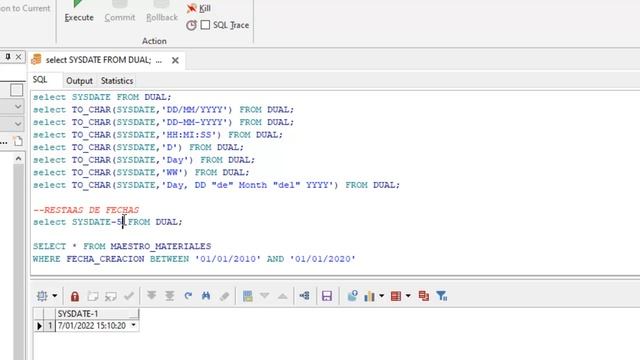The image size is (640, 360).
Task: Click the FECHA_CREACION column in WHERE clause
Action: click(105, 259)
